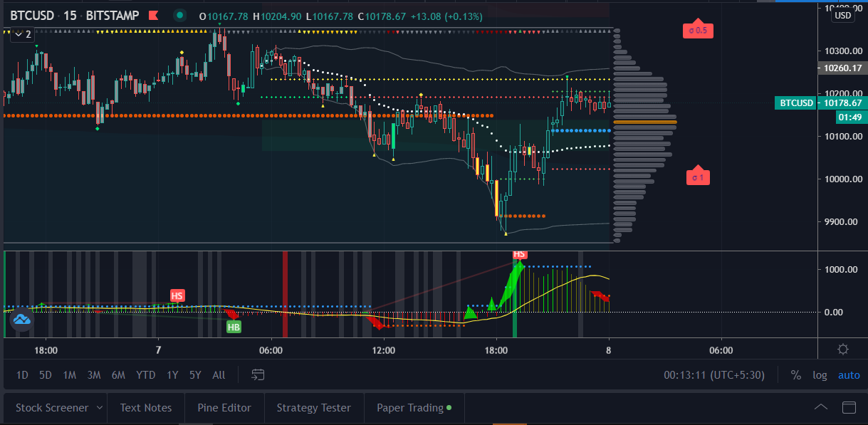Open the USD currency selector

tap(843, 16)
